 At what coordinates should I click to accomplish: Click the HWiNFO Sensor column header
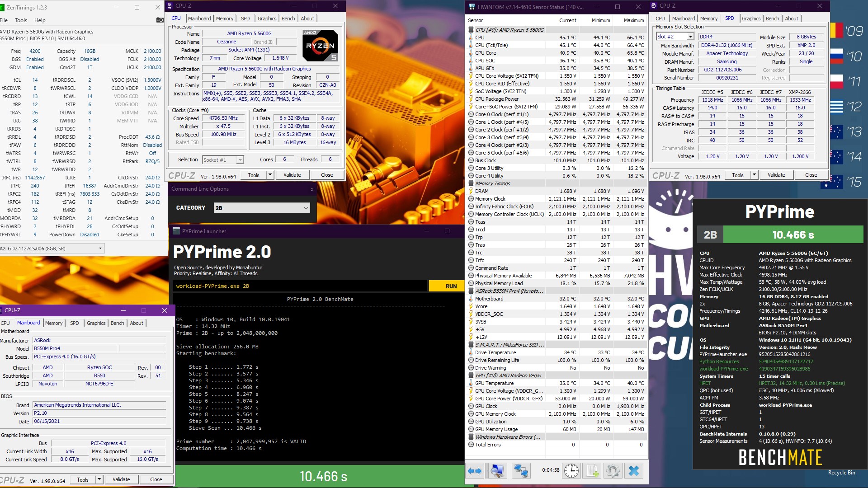pyautogui.click(x=505, y=20)
